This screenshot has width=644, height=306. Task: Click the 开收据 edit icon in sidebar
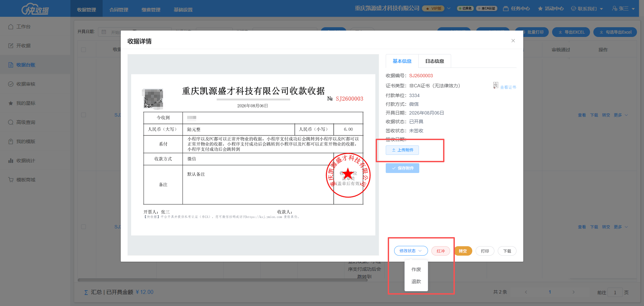click(x=11, y=46)
